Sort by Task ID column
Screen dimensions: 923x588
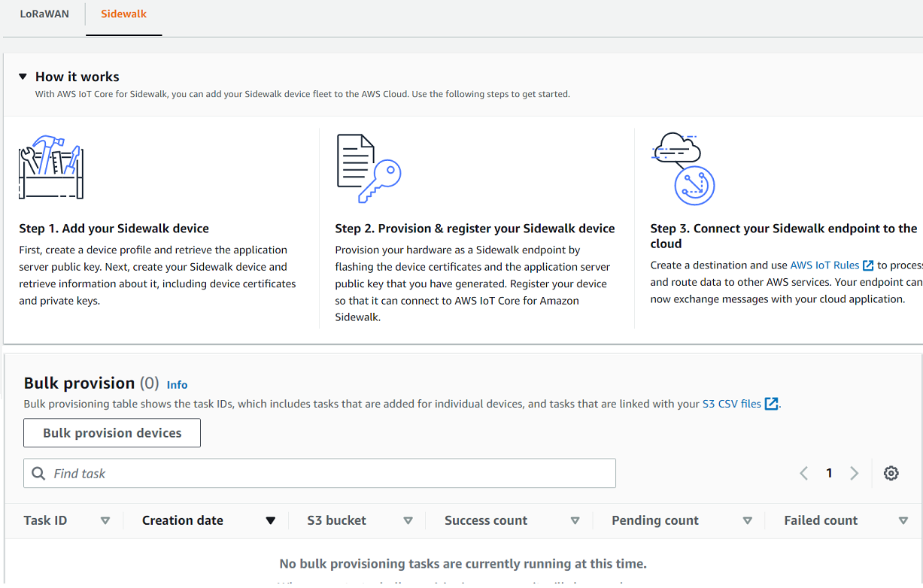pos(105,521)
